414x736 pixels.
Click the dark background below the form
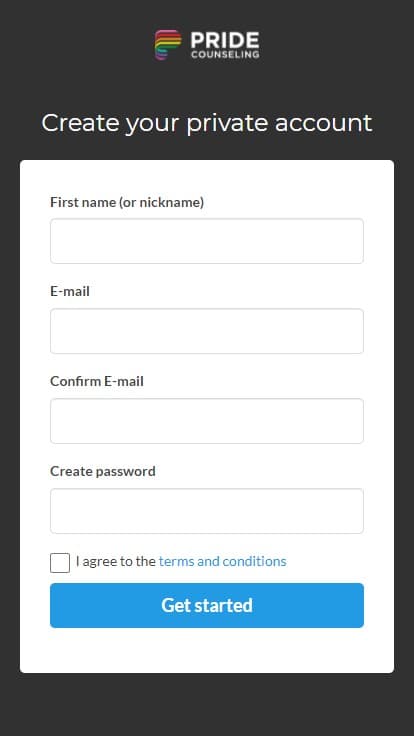click(x=207, y=704)
